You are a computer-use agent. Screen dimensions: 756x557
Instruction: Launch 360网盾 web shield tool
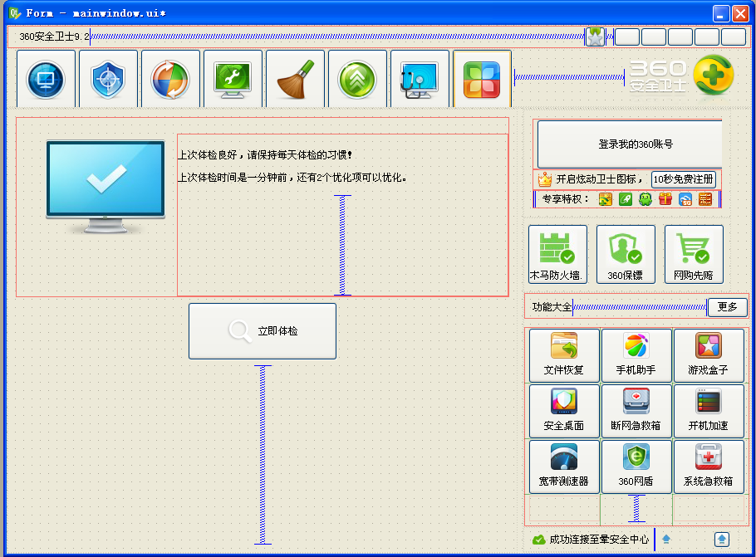636,467
